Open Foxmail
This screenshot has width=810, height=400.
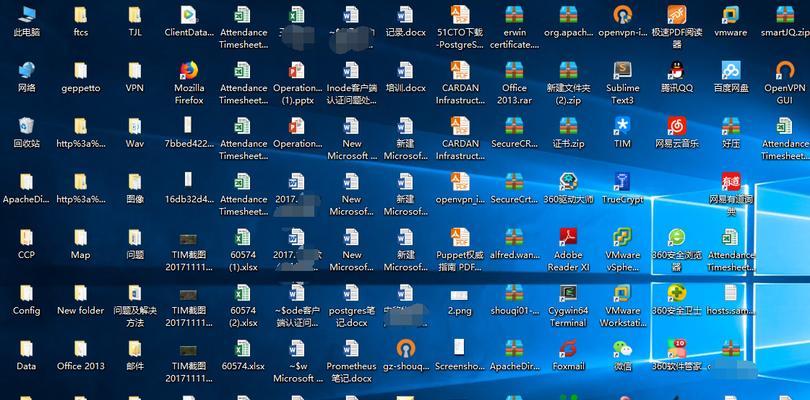568,356
